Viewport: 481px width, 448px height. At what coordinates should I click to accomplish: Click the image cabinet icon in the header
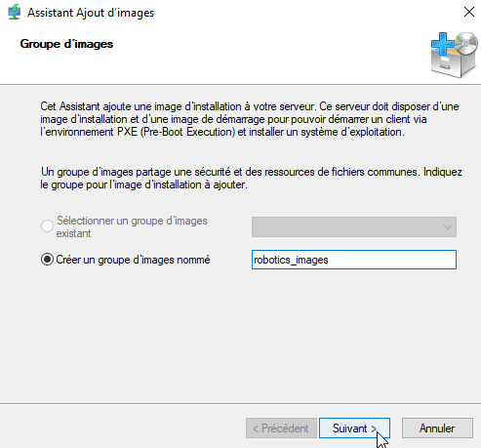coord(455,56)
